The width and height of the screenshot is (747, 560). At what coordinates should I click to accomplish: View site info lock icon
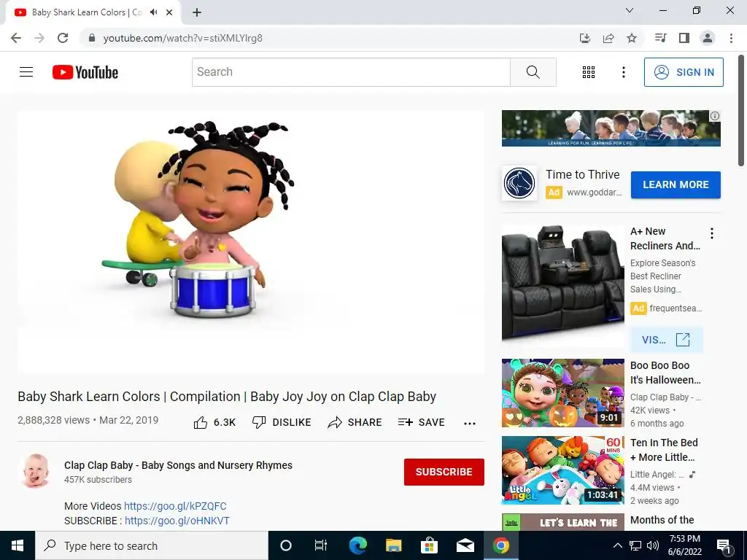[x=92, y=38]
